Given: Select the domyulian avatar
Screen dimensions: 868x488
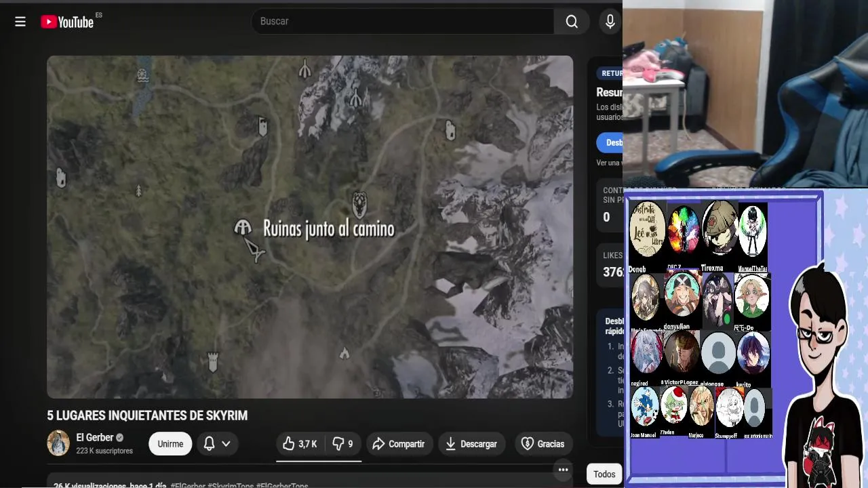Looking at the screenshot, I should coord(683,294).
